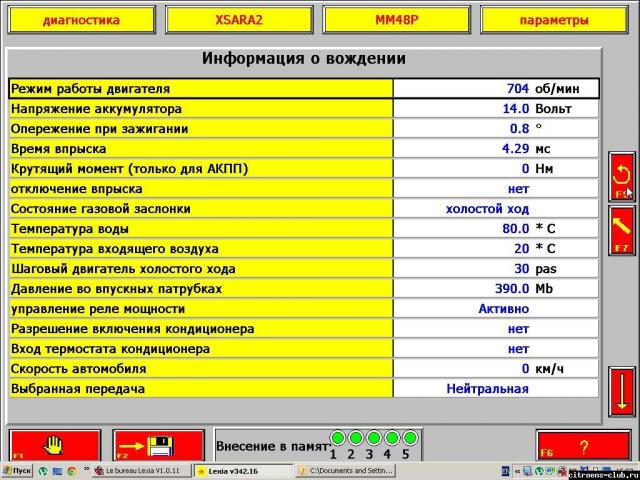Select the Режим работы двигателя row
The image size is (640, 480).
click(304, 89)
